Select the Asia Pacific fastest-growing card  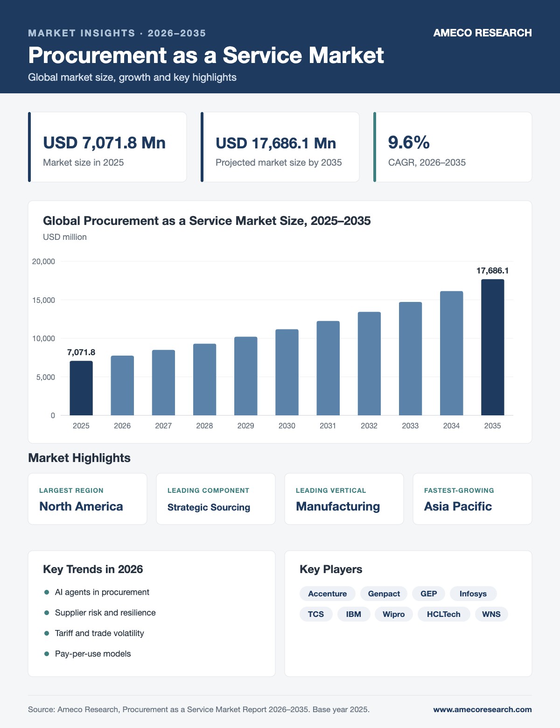472,499
